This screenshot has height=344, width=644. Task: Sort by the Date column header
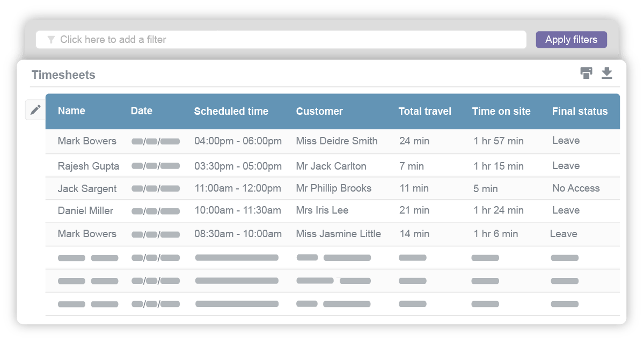coord(142,111)
